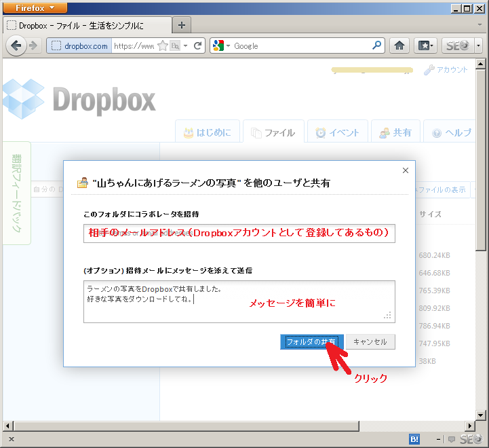Viewport: 489px width, 448px height.
Task: Click the vertical scrollbar up arrow
Action: pyautogui.click(x=481, y=64)
